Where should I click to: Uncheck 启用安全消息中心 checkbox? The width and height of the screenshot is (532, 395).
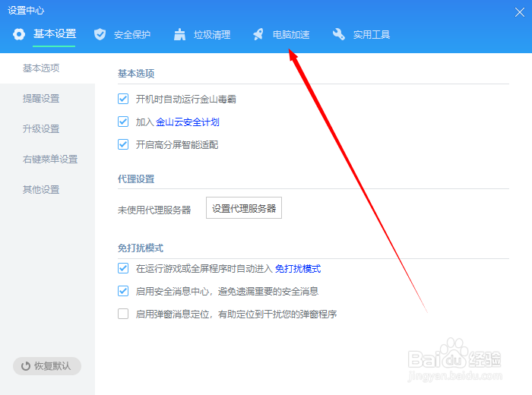coord(123,291)
